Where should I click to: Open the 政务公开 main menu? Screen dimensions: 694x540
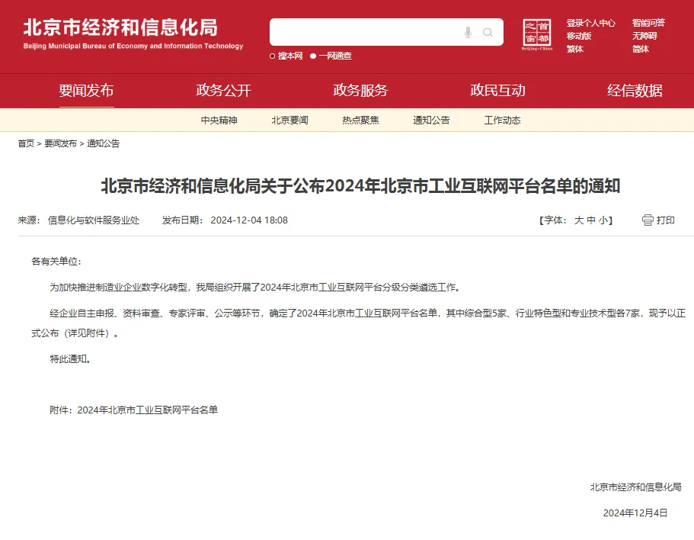[x=223, y=90]
